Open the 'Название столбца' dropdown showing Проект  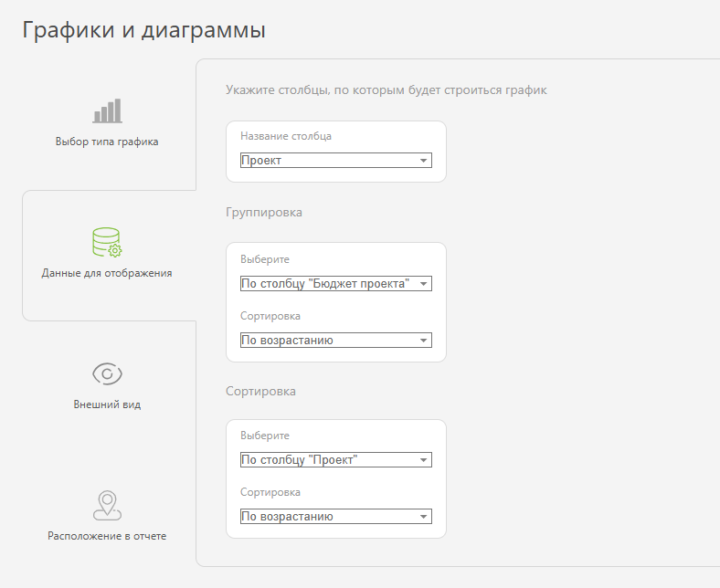tap(336, 160)
